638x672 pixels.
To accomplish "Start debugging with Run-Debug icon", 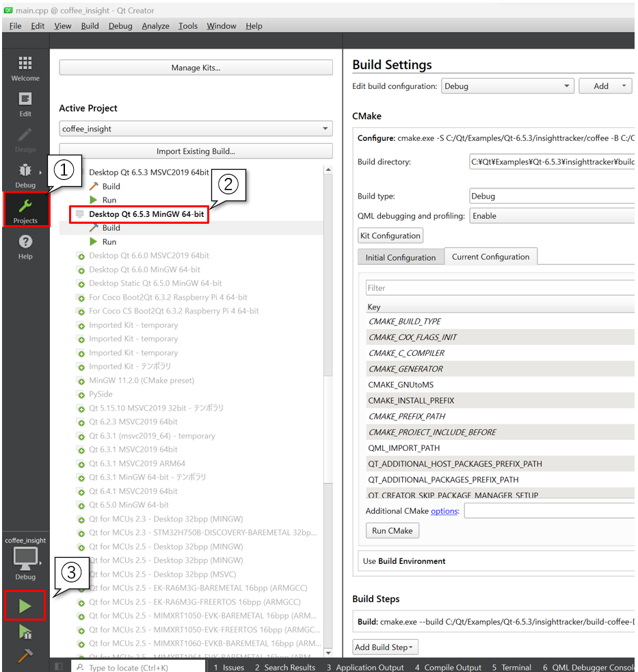I will [x=25, y=632].
